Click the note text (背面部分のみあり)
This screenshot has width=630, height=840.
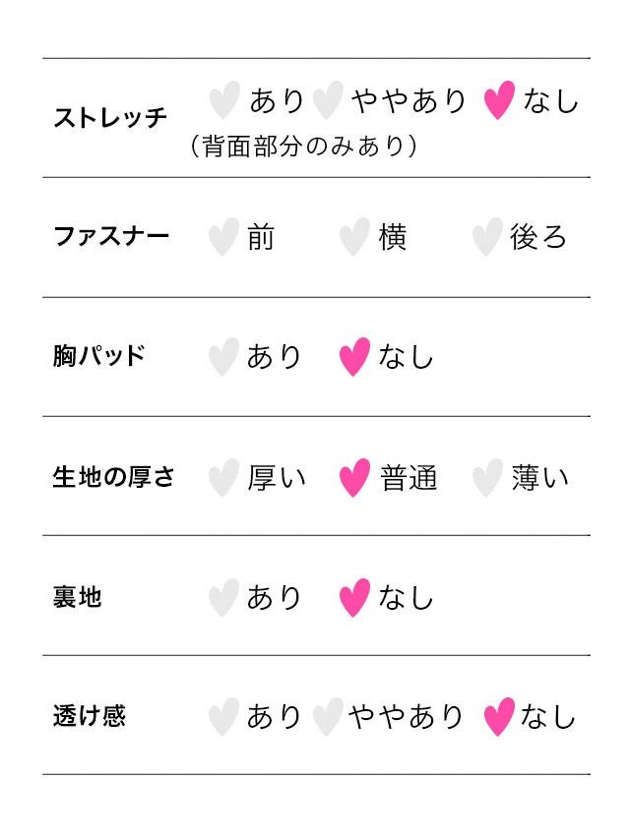coord(303,147)
